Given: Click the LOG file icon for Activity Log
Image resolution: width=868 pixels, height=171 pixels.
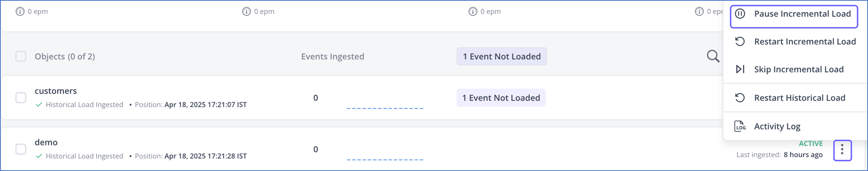Looking at the screenshot, I should (740, 126).
